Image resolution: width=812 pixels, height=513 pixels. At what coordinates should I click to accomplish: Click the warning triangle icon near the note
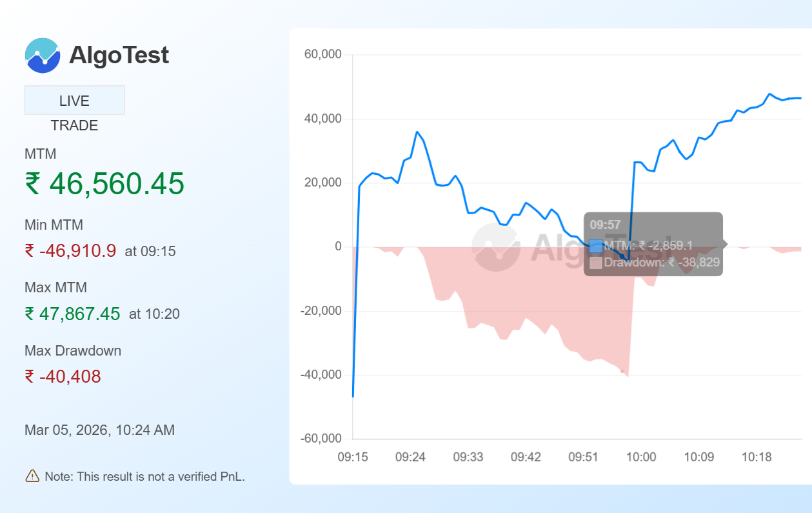coord(32,476)
